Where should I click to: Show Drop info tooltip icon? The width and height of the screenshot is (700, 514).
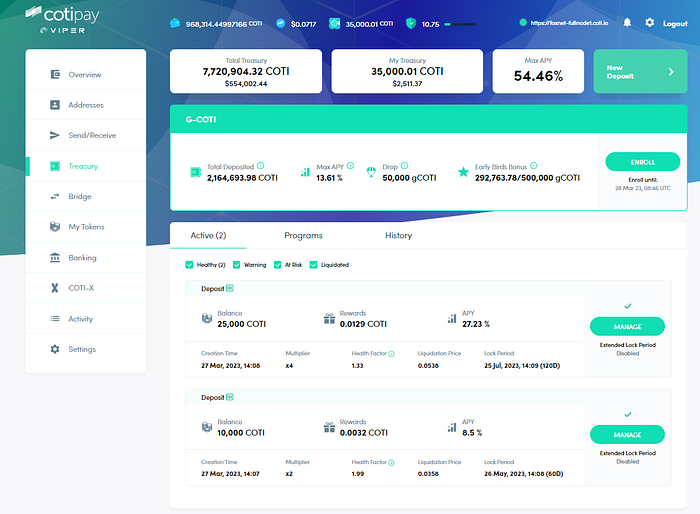404,166
